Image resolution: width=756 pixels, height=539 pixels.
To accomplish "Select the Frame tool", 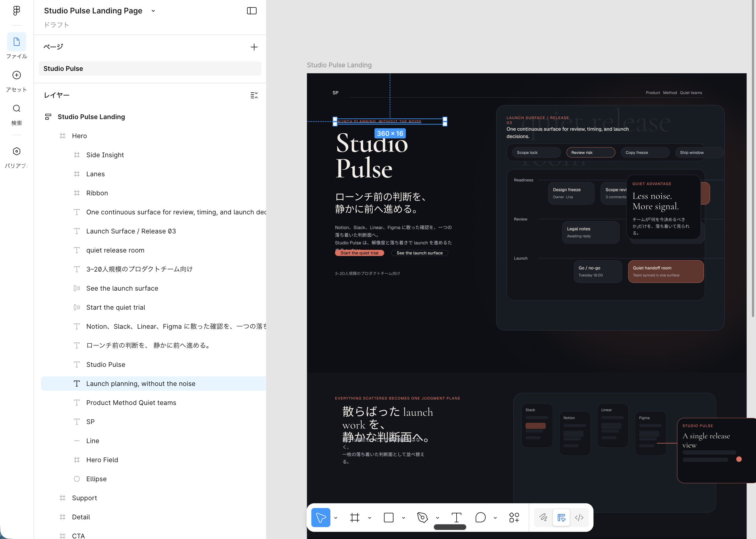I will click(x=354, y=518).
